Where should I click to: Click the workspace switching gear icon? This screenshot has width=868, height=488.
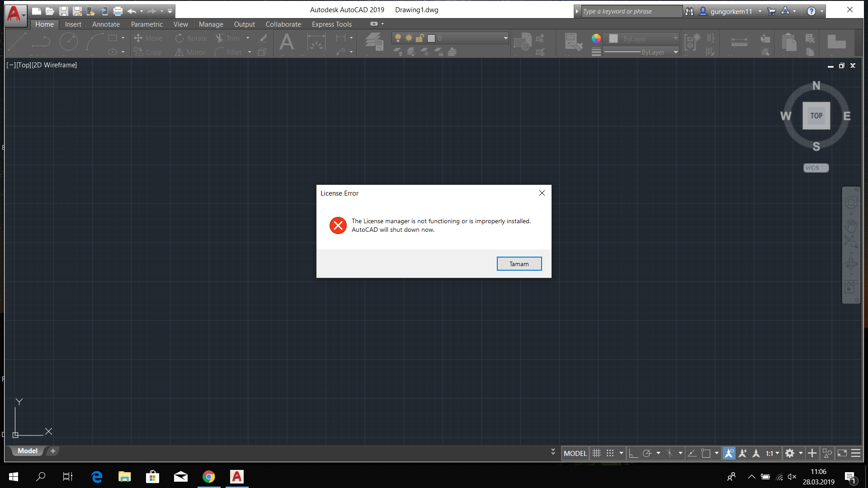pos(790,453)
